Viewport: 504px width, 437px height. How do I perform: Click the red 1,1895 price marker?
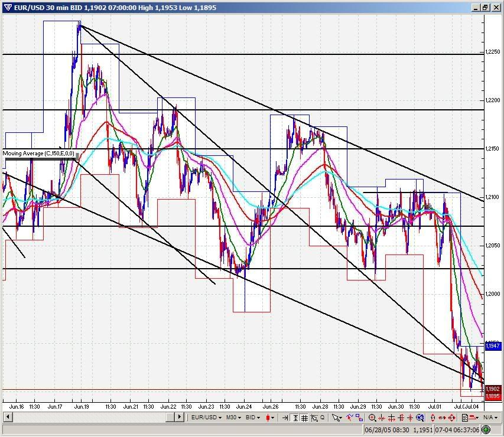pos(492,396)
